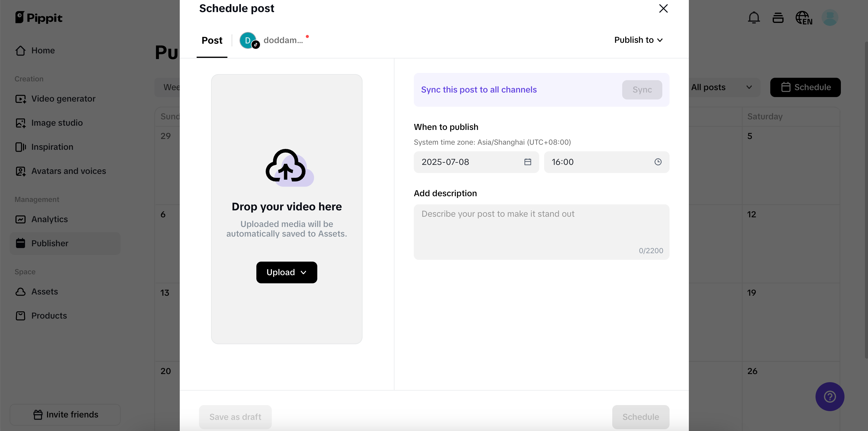The height and width of the screenshot is (431, 868).
Task: Open the Video generator tool
Action: tap(63, 99)
